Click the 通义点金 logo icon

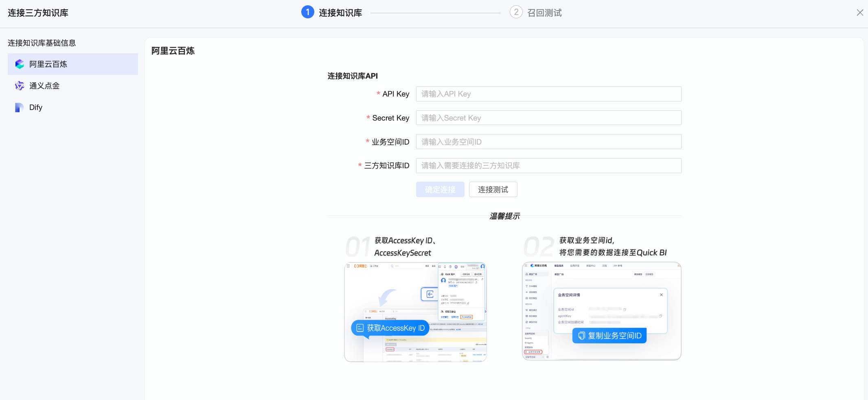[20, 86]
